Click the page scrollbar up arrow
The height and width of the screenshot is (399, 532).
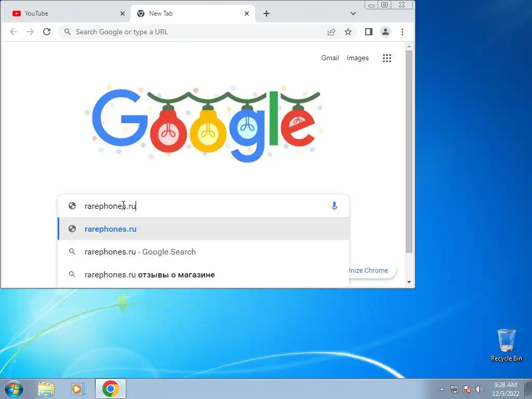pyautogui.click(x=409, y=46)
